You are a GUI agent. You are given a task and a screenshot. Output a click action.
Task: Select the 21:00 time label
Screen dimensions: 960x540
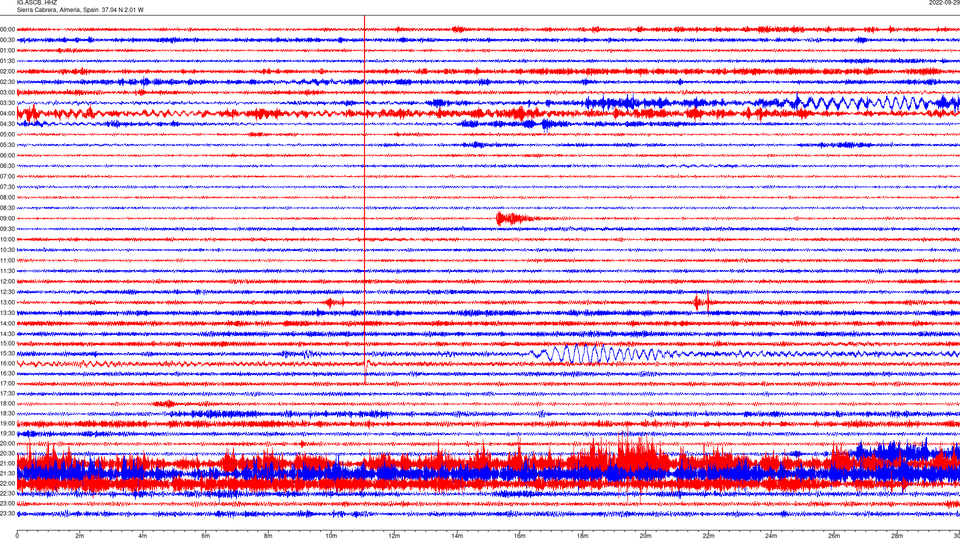tap(7, 463)
